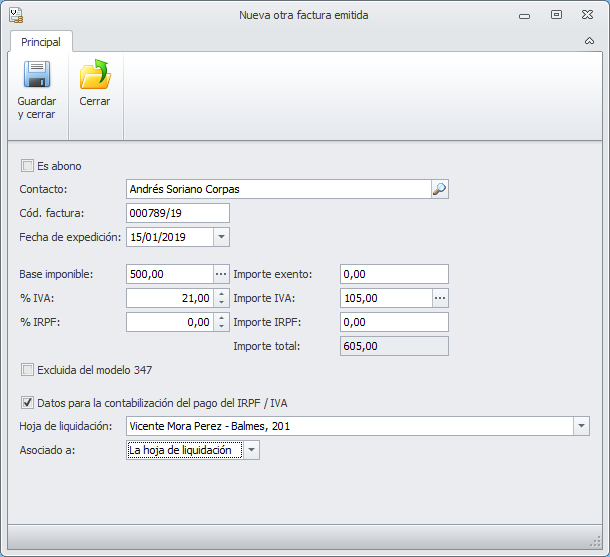
Task: Uncheck Datos para la contabilización checkbox
Action: (x=28, y=403)
